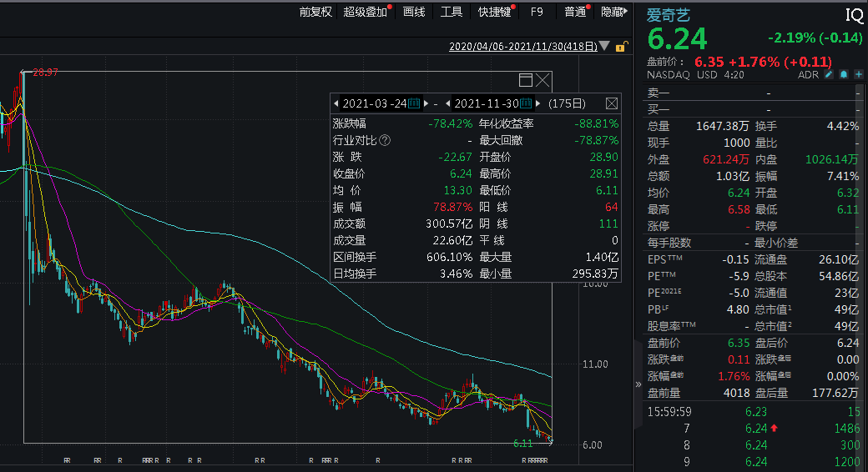This screenshot has height=472, width=868.
Task: Step start date back with left arrow
Action: [x=336, y=103]
